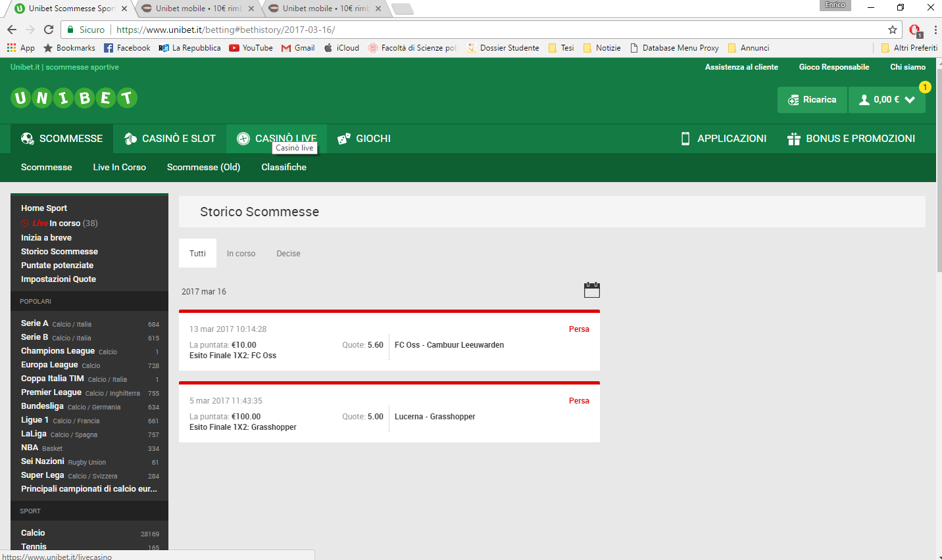Open the Chi siamo link
Image resolution: width=942 pixels, height=560 pixels.
click(908, 67)
